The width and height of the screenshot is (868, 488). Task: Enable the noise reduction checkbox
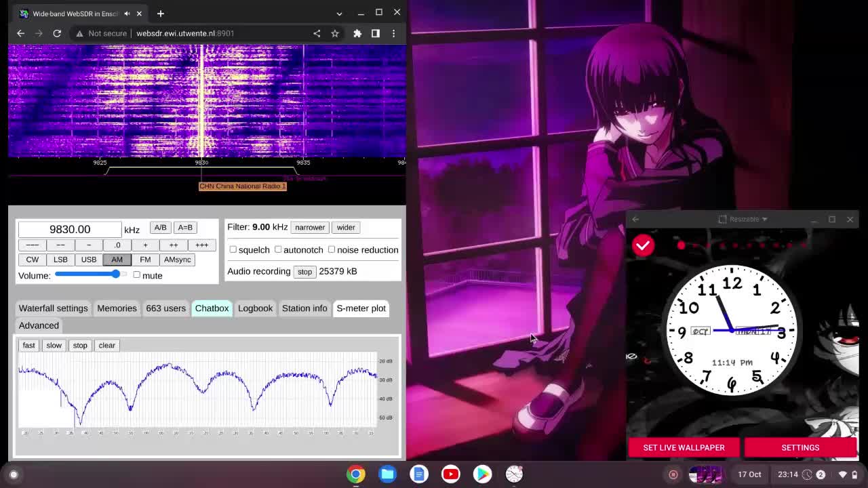332,249
